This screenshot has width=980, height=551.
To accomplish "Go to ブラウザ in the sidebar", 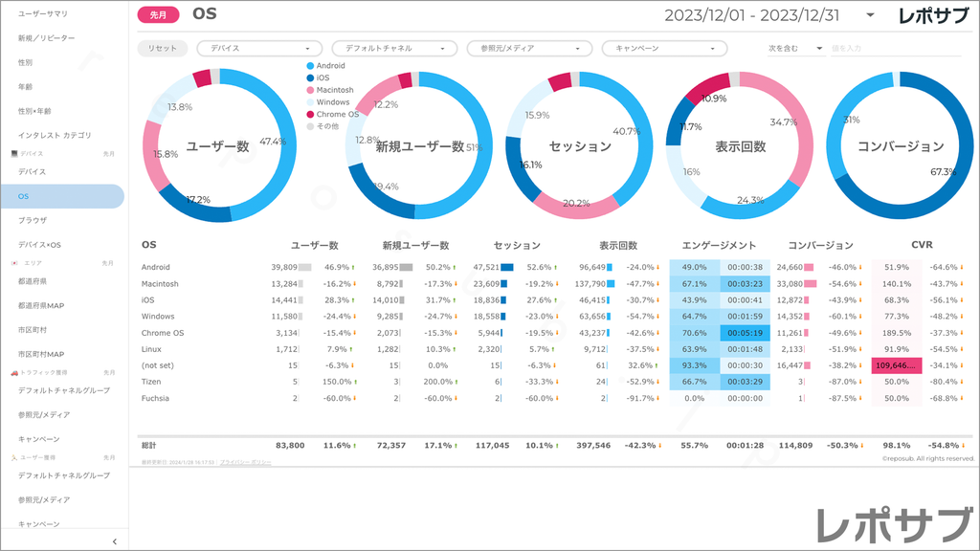I will [33, 220].
